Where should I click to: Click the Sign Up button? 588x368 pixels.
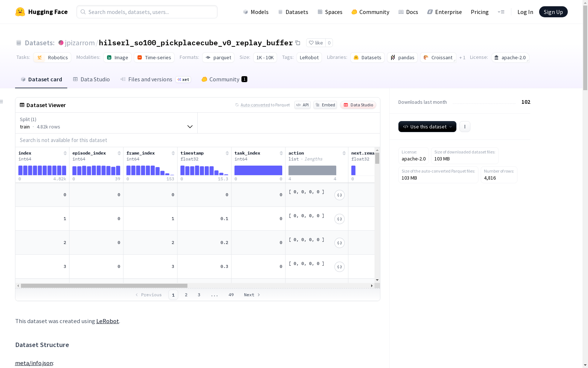coord(553,12)
